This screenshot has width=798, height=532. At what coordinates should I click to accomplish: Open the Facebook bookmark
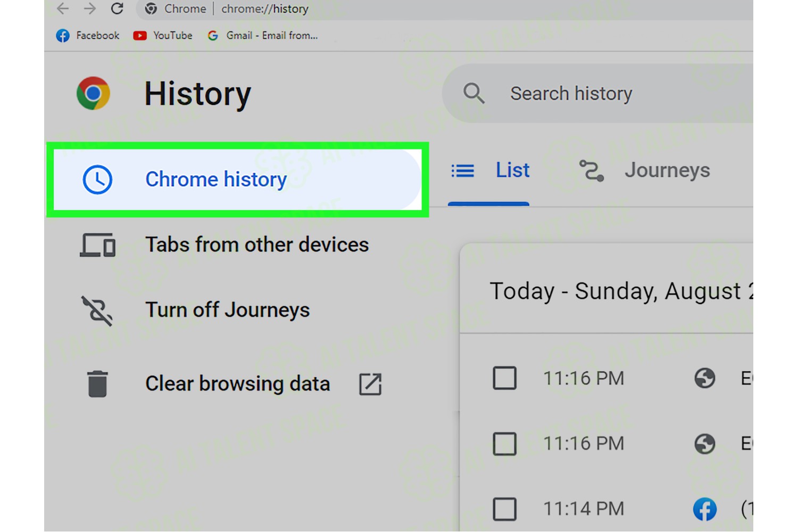pyautogui.click(x=88, y=36)
